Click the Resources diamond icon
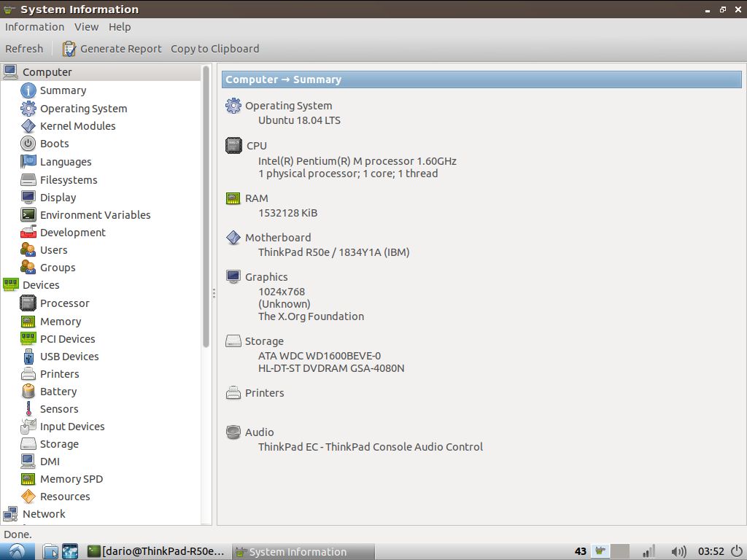The height and width of the screenshot is (560, 747). click(28, 496)
